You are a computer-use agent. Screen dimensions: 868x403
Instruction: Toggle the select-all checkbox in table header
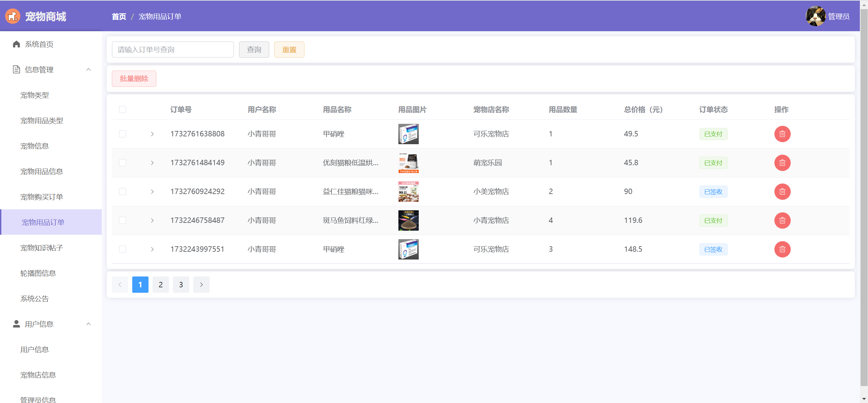[x=122, y=109]
